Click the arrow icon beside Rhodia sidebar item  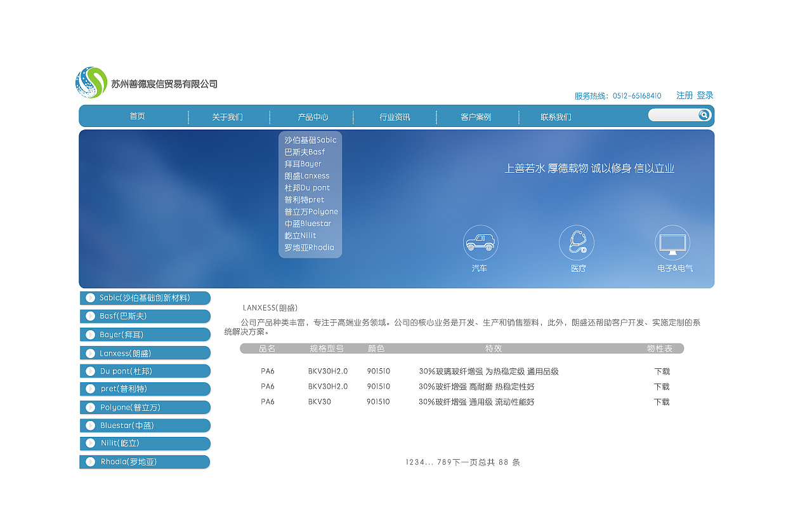[90, 462]
